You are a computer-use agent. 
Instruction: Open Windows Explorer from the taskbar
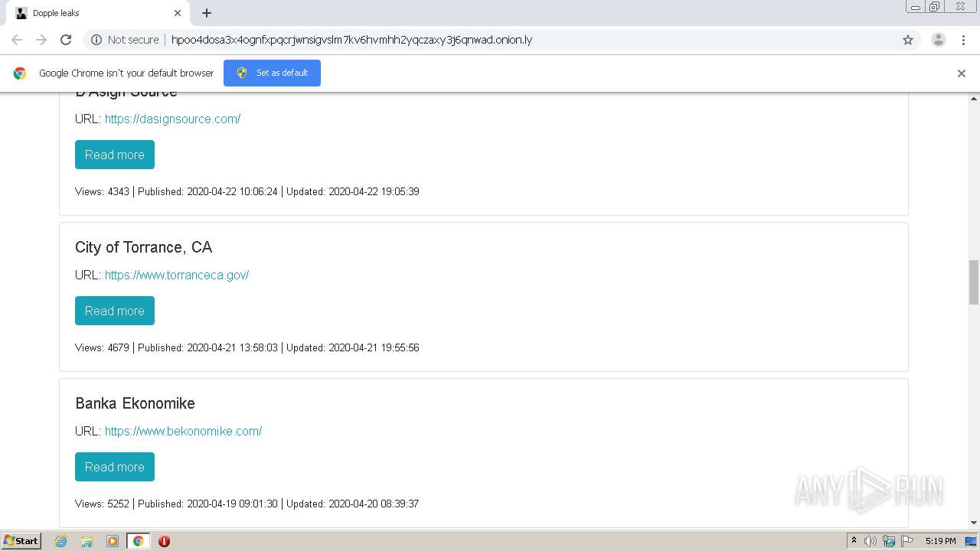pyautogui.click(x=87, y=541)
